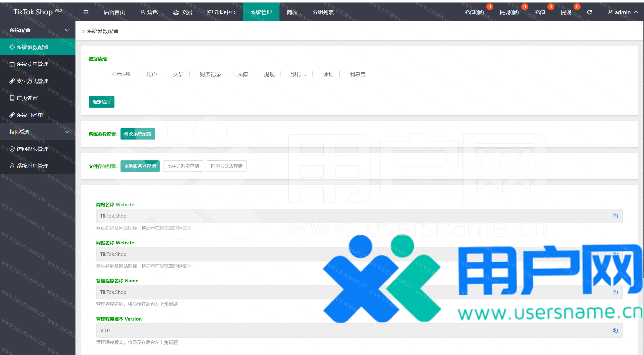The width and height of the screenshot is (644, 355).
Task: Click copy icon in Version field
Action: pyautogui.click(x=615, y=330)
